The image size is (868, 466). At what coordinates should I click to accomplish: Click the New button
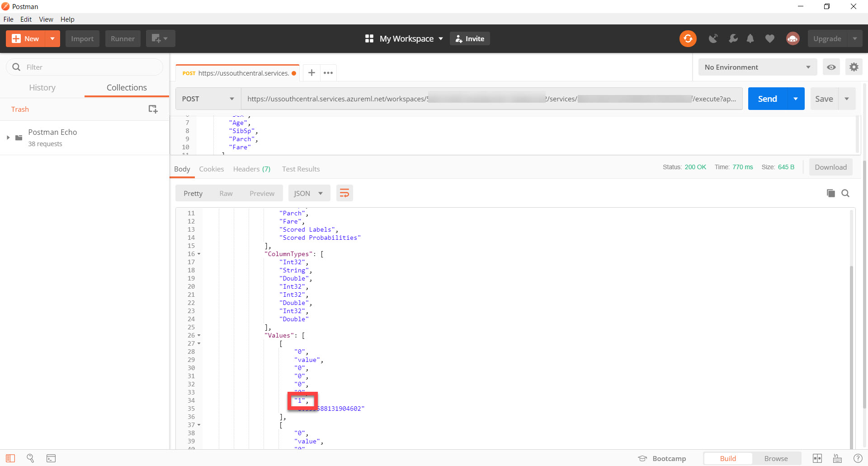click(26, 39)
